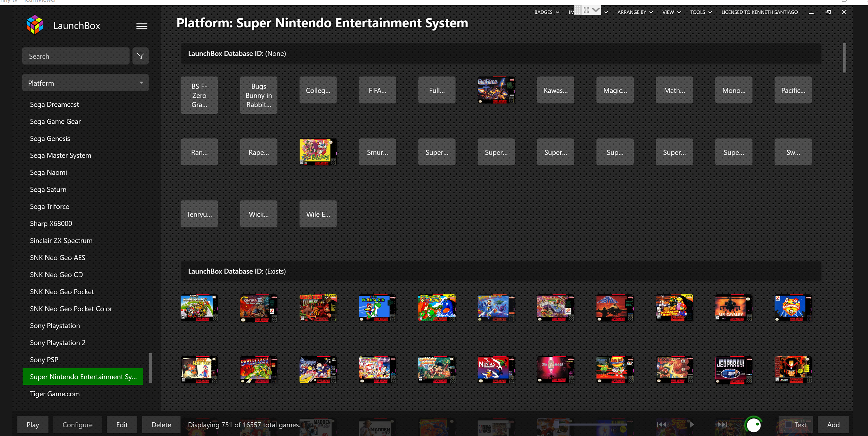
Task: Collapse the Database ID (None) group header
Action: click(x=501, y=53)
